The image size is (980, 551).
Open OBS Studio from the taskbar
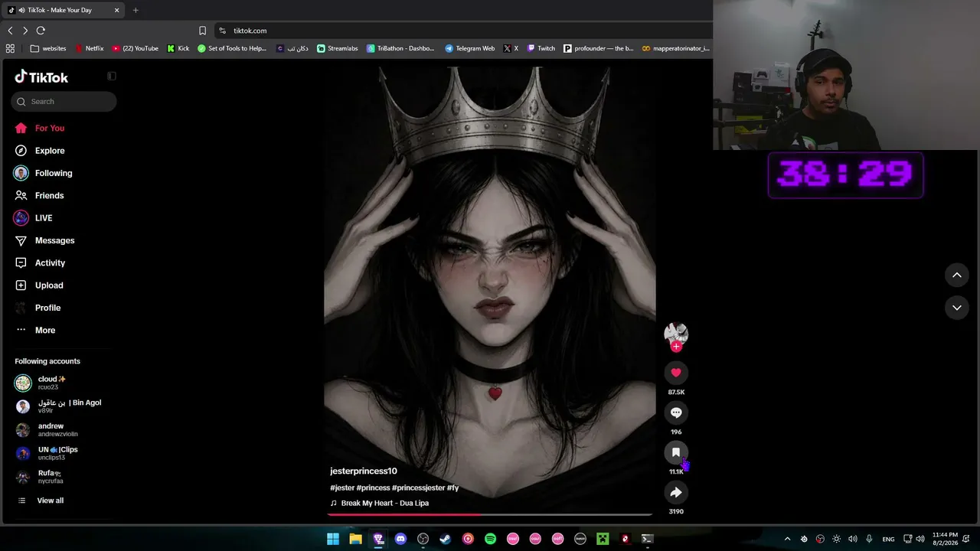(x=423, y=539)
